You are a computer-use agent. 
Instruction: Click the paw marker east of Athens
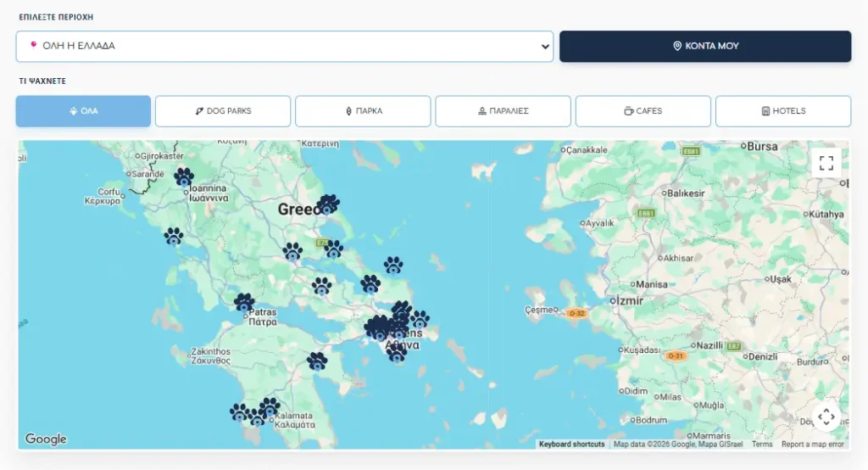(x=420, y=320)
